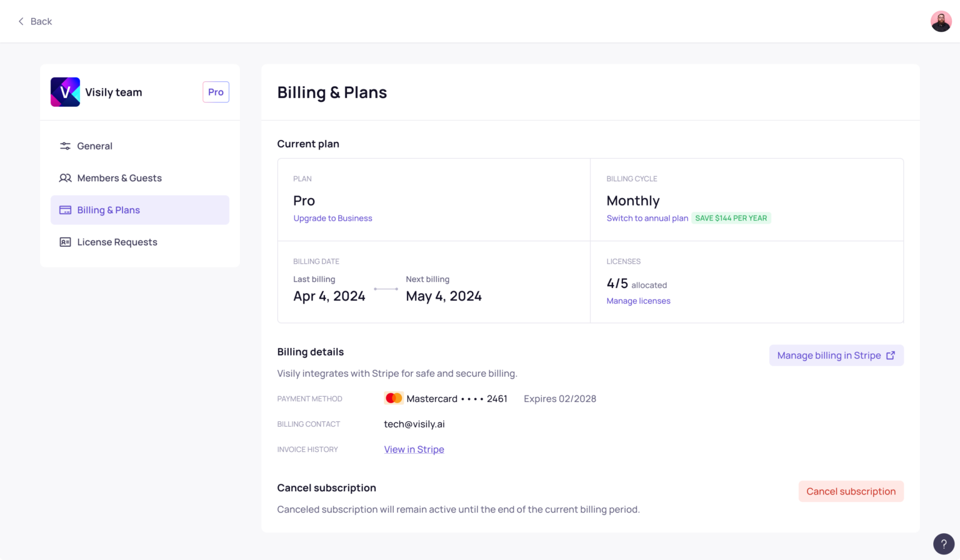Open the help question mark icon

942,543
